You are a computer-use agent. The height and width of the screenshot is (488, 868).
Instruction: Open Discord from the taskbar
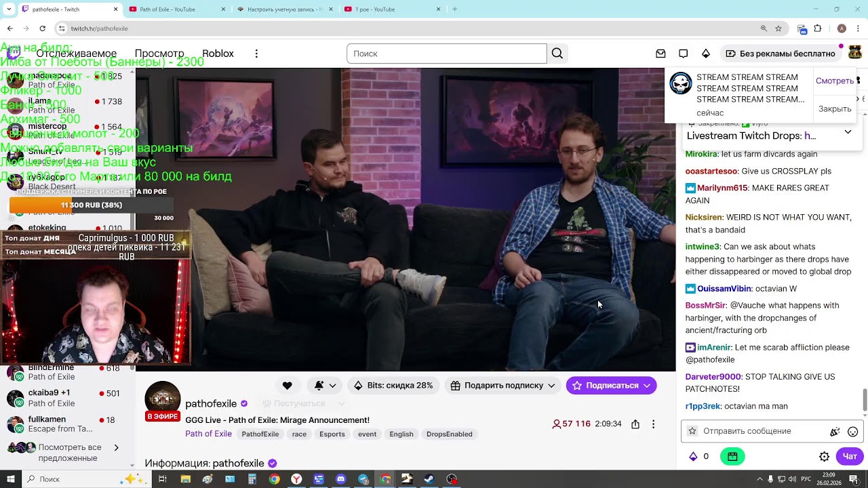pyautogui.click(x=340, y=479)
